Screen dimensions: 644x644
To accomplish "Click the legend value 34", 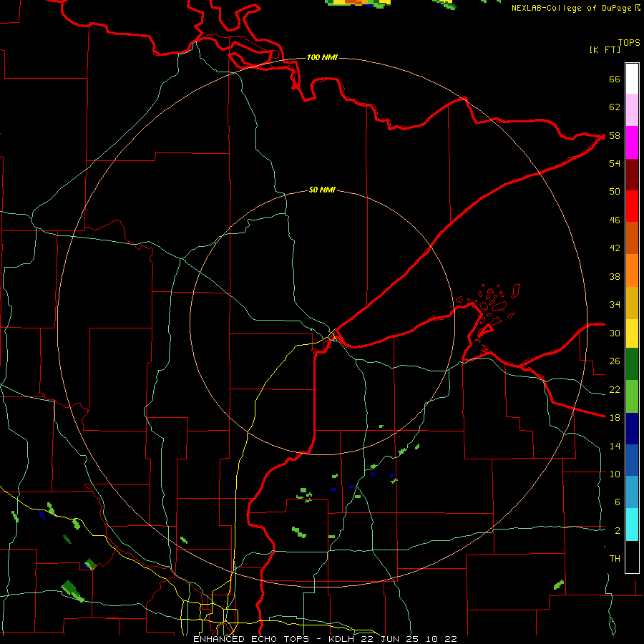I will [x=615, y=304].
